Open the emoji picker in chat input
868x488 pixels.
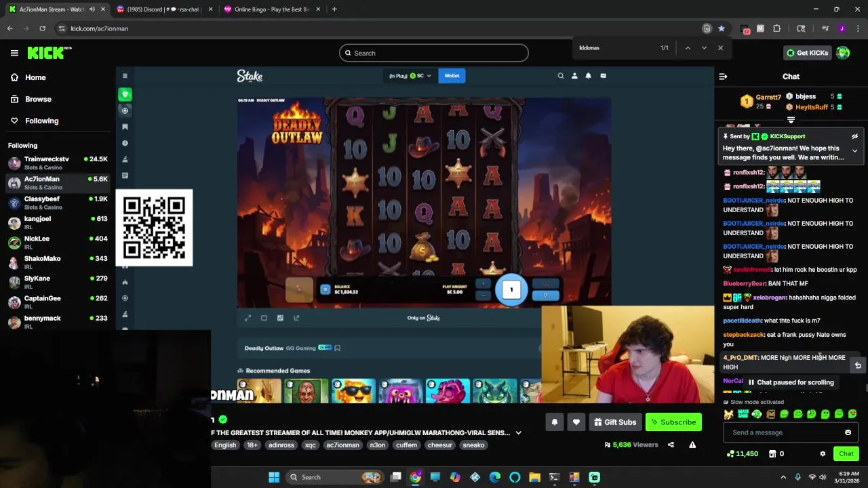848,432
